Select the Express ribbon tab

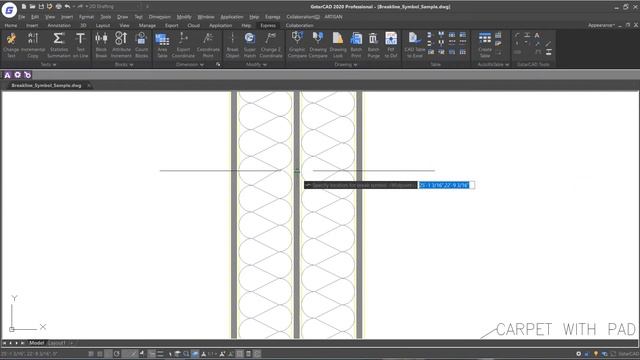(268, 25)
